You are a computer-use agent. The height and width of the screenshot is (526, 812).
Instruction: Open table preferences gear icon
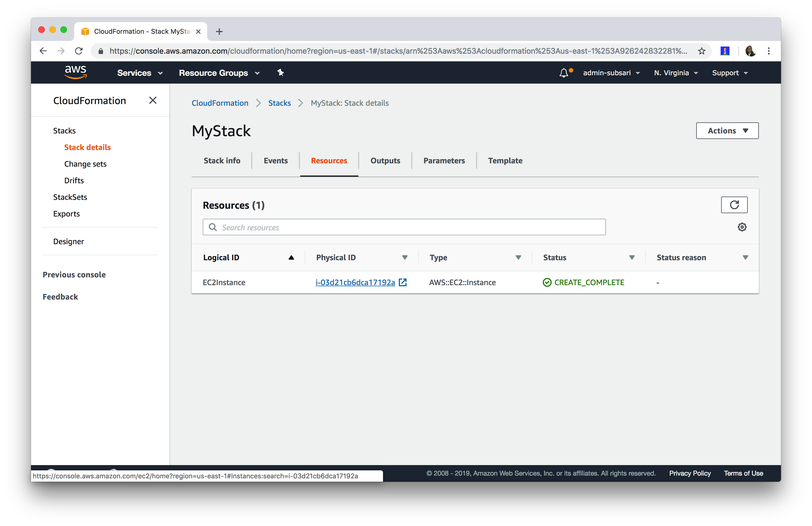742,227
